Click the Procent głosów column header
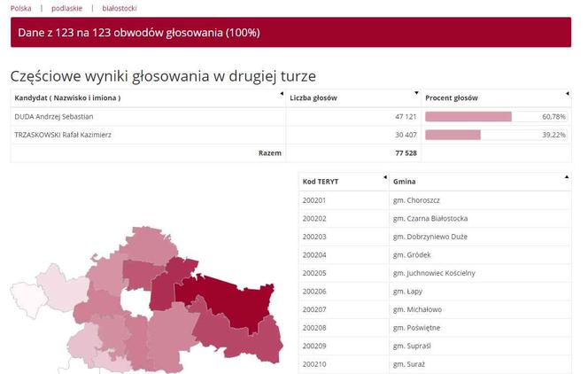 [452, 97]
